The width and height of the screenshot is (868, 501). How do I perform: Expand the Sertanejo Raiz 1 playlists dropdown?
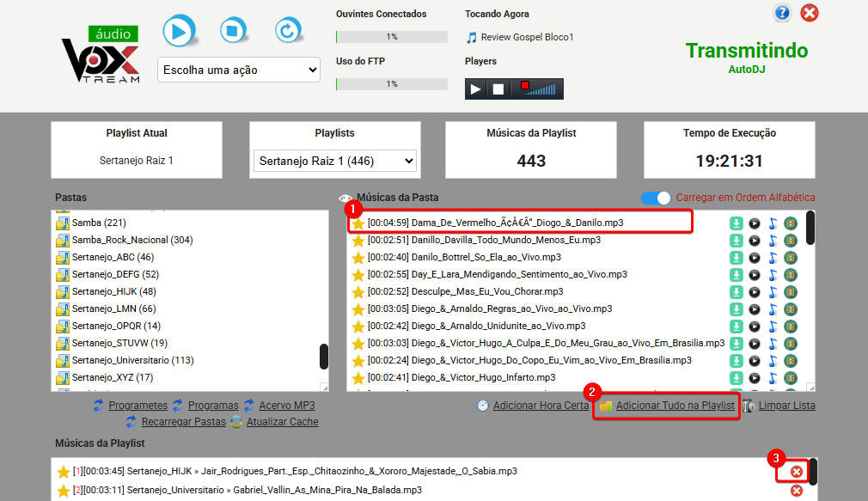(x=335, y=161)
